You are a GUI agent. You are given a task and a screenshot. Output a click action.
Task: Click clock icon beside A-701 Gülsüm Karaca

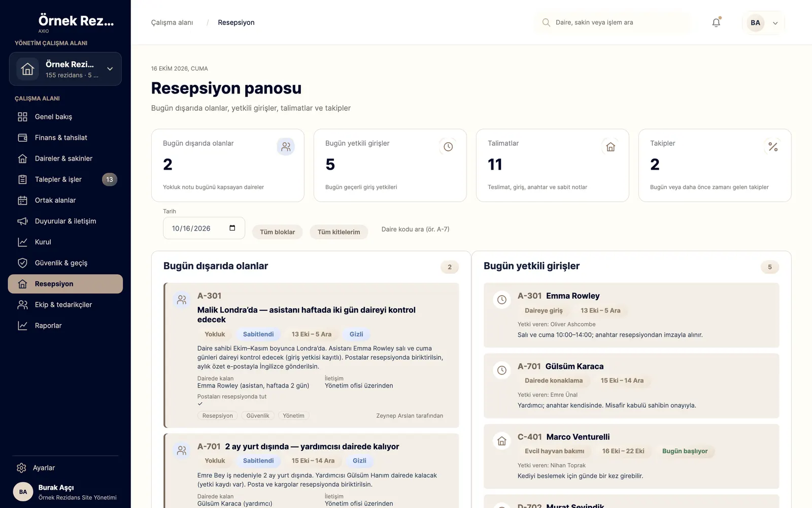point(502,370)
